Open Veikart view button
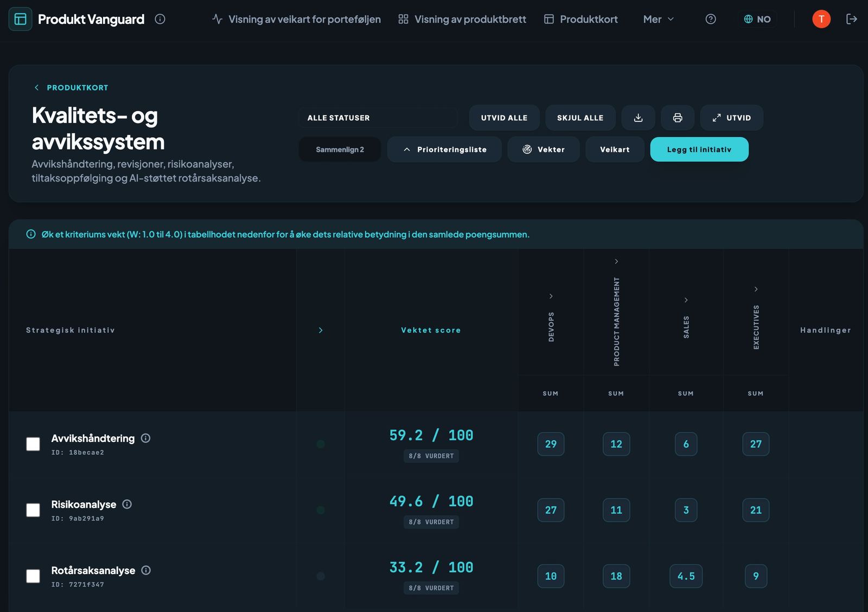The width and height of the screenshot is (868, 612). (x=615, y=150)
